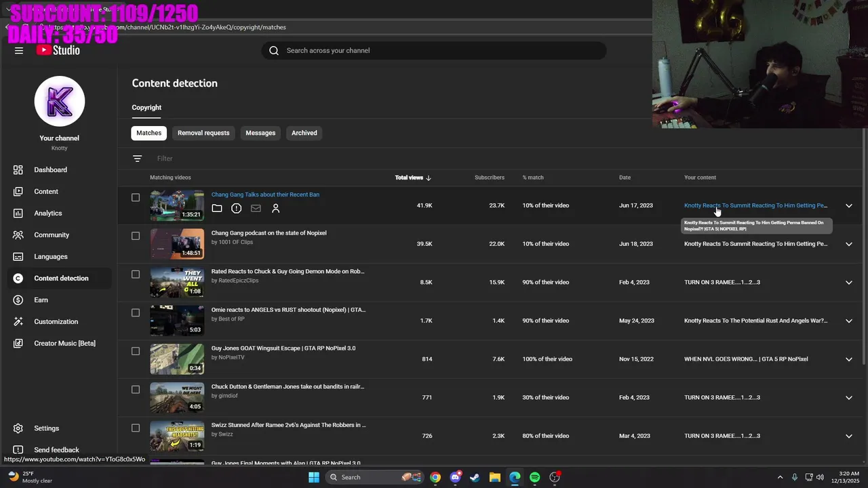Open Languages from the sidebar
This screenshot has height=488, width=868.
(x=59, y=256)
